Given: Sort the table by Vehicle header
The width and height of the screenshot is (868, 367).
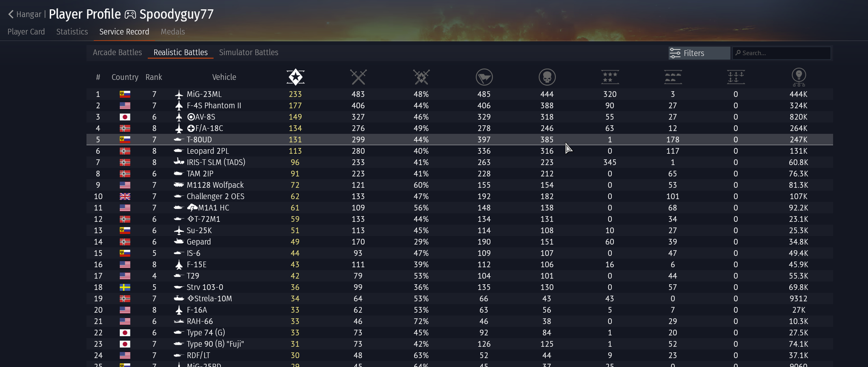Looking at the screenshot, I should pos(224,77).
